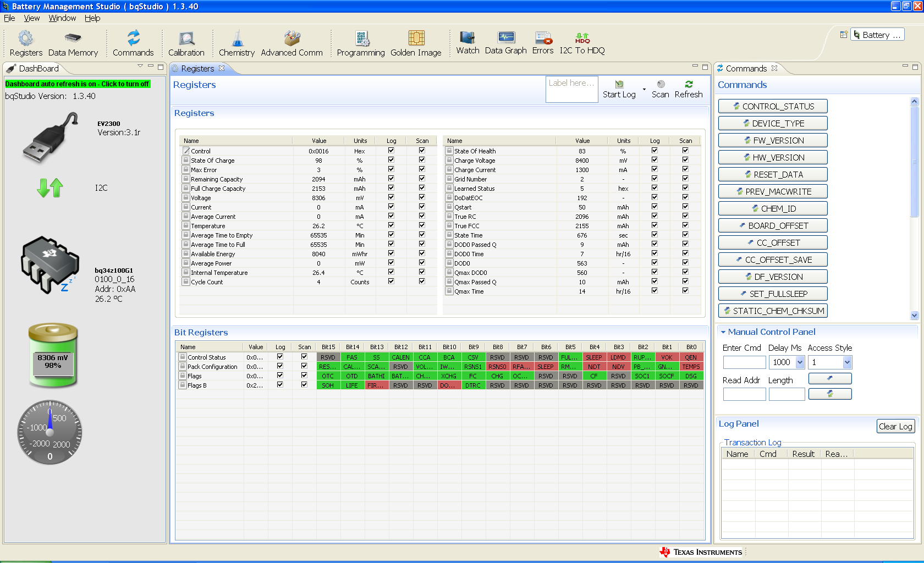Select the Commands panel tab
The height and width of the screenshot is (563, 924).
pyautogui.click(x=746, y=69)
